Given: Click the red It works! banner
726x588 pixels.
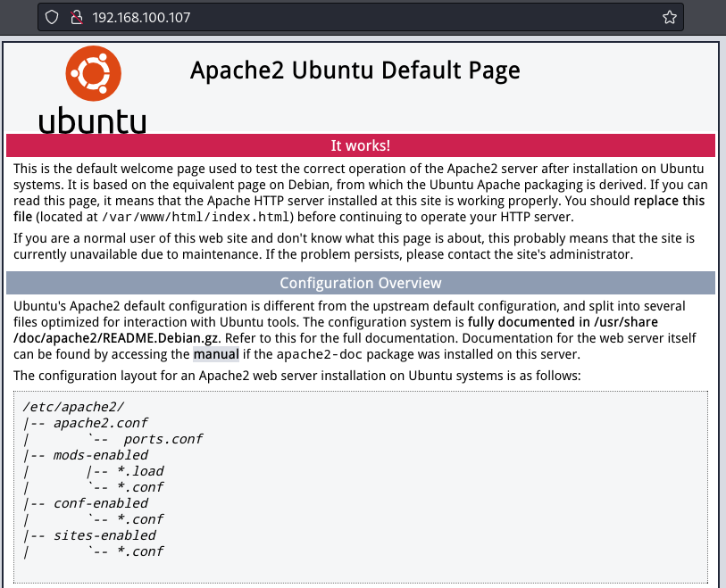Looking at the screenshot, I should [x=361, y=145].
